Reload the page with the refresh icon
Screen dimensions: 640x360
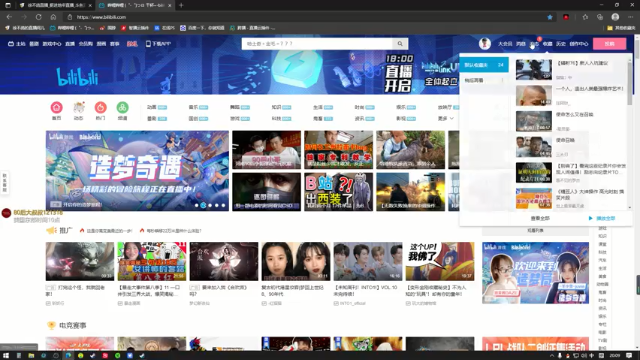coord(38,17)
